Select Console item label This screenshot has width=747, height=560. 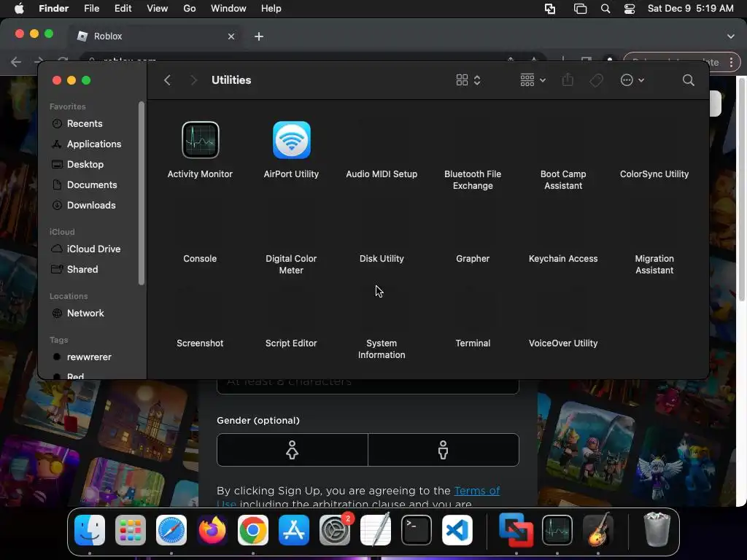point(200,259)
